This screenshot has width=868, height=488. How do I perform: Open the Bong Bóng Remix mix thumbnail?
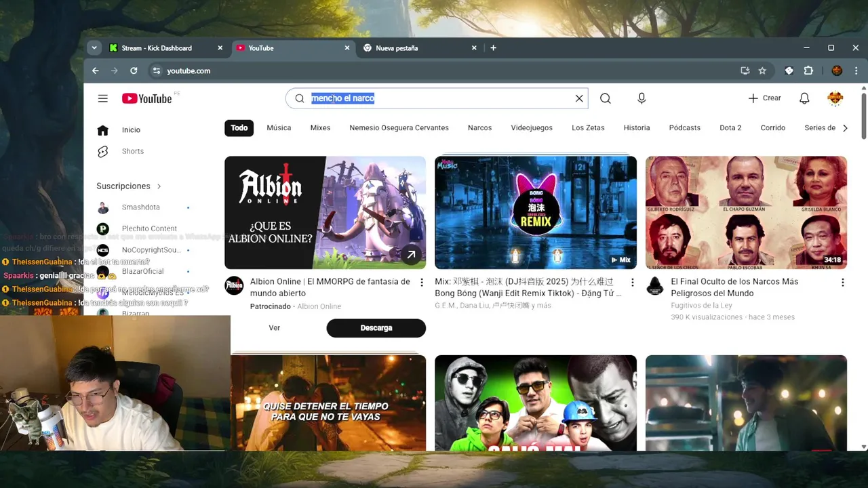[x=536, y=213]
